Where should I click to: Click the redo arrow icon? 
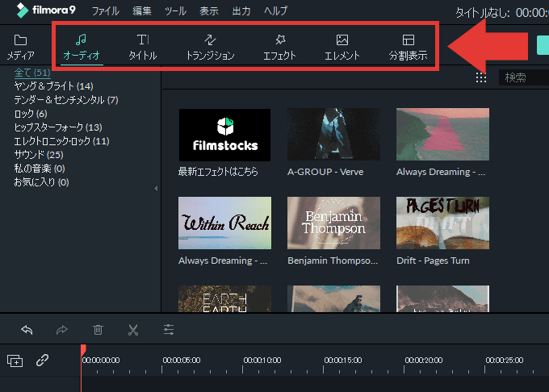62,329
